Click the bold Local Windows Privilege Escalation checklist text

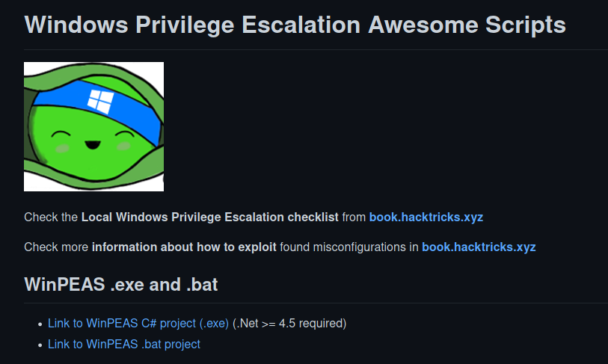tap(209, 218)
